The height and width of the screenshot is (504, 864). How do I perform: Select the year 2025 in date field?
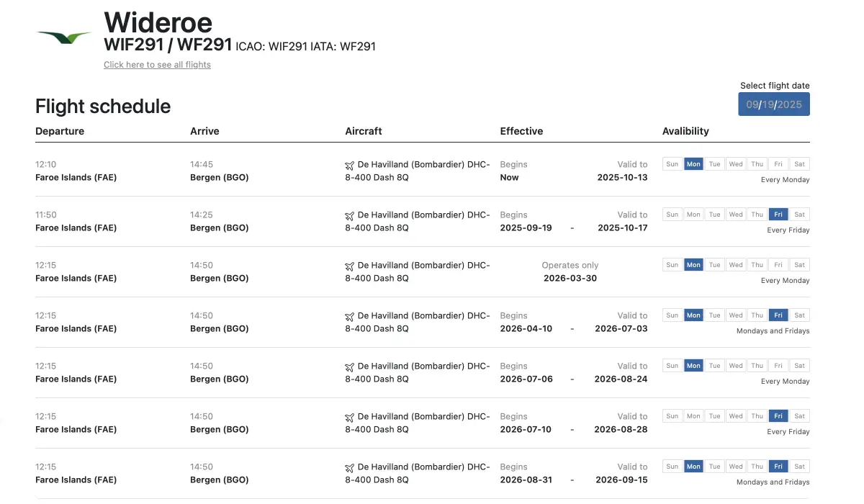click(790, 104)
